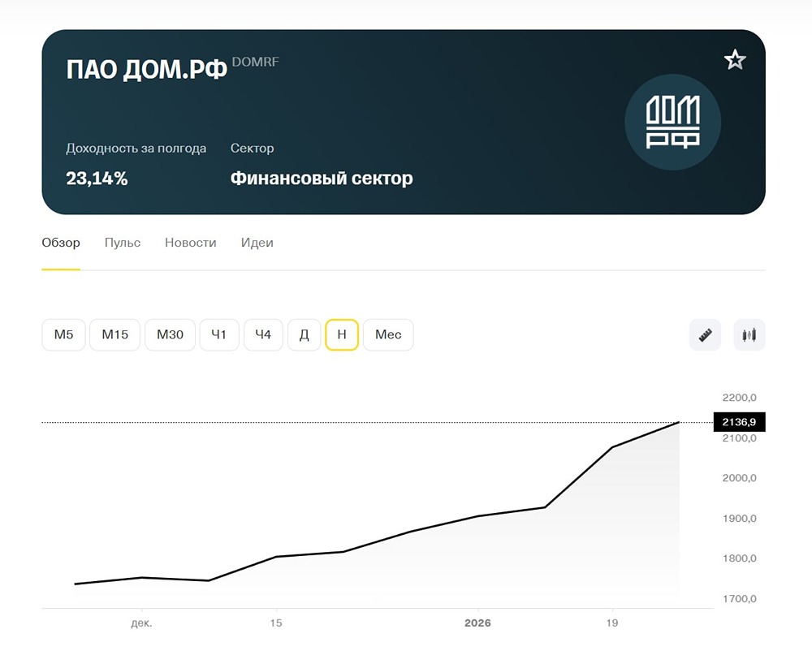Screen dimensions: 812x655
Task: Switch to the Ч4 timeframe
Action: pyautogui.click(x=263, y=334)
